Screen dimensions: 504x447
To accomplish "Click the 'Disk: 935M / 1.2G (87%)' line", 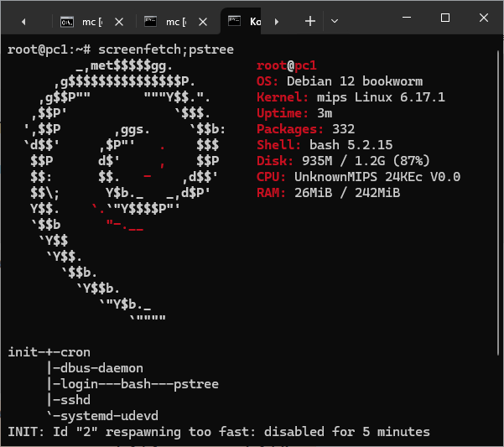I will tap(343, 161).
